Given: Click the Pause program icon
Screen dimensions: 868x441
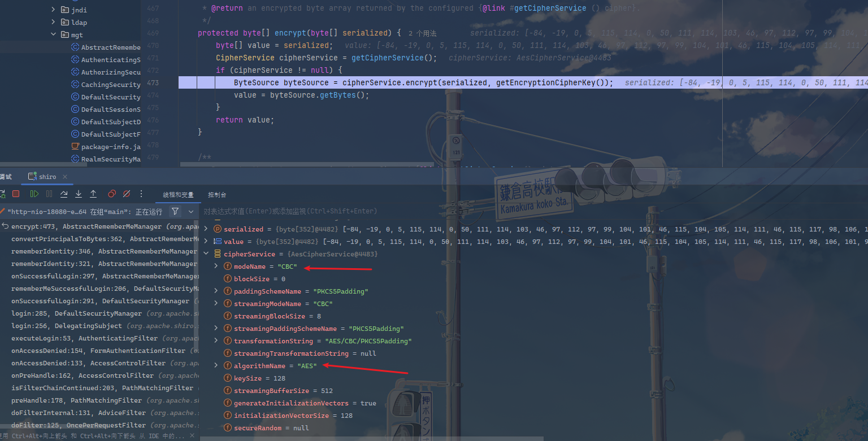Looking at the screenshot, I should pos(49,194).
